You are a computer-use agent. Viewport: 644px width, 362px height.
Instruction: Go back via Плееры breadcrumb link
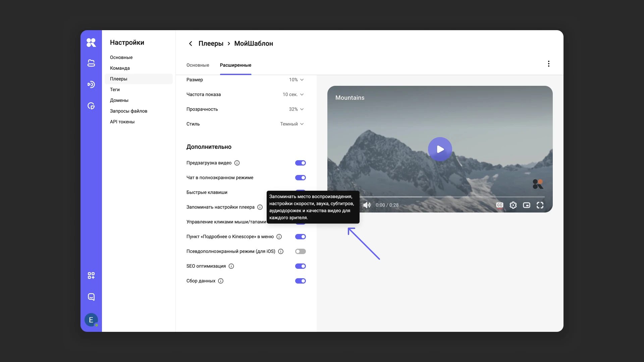[211, 44]
